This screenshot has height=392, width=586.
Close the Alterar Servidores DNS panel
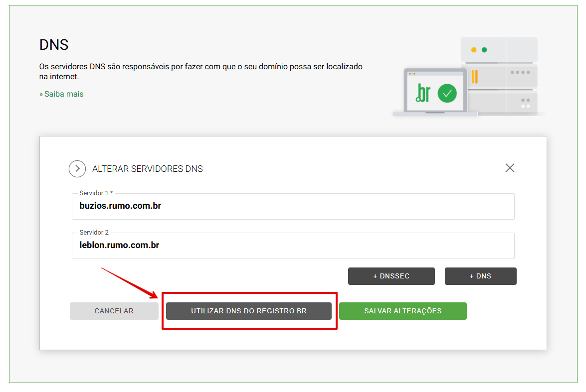tap(510, 168)
